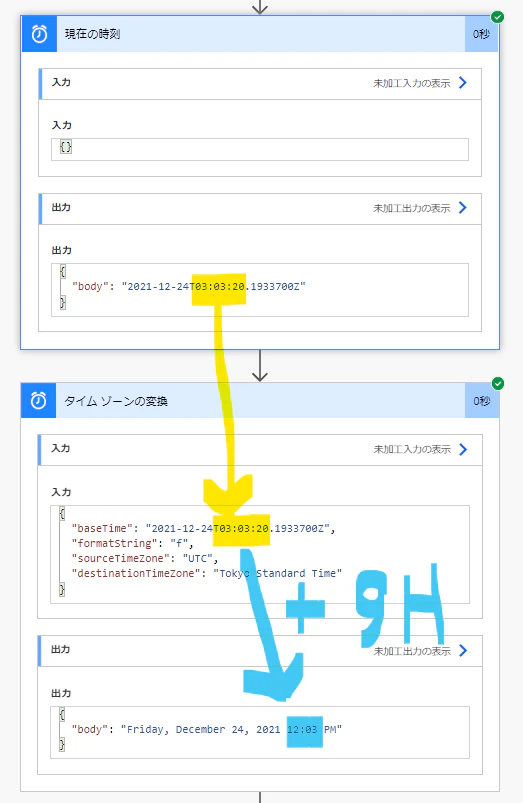Open raw inputs chevron in 現在の時刻
The width and height of the screenshot is (523, 803).
(463, 82)
